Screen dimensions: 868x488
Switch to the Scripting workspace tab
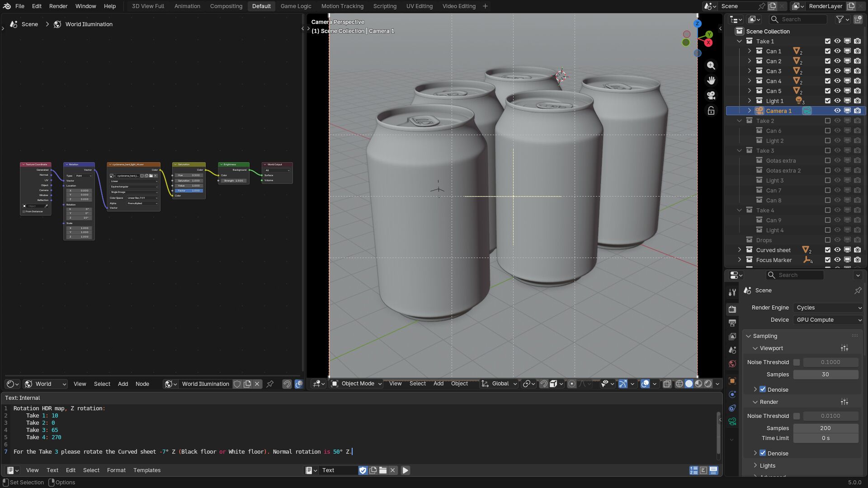click(384, 6)
